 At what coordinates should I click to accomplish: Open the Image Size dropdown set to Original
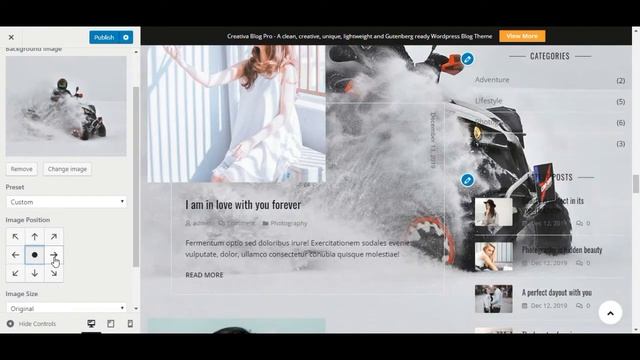tap(66, 308)
